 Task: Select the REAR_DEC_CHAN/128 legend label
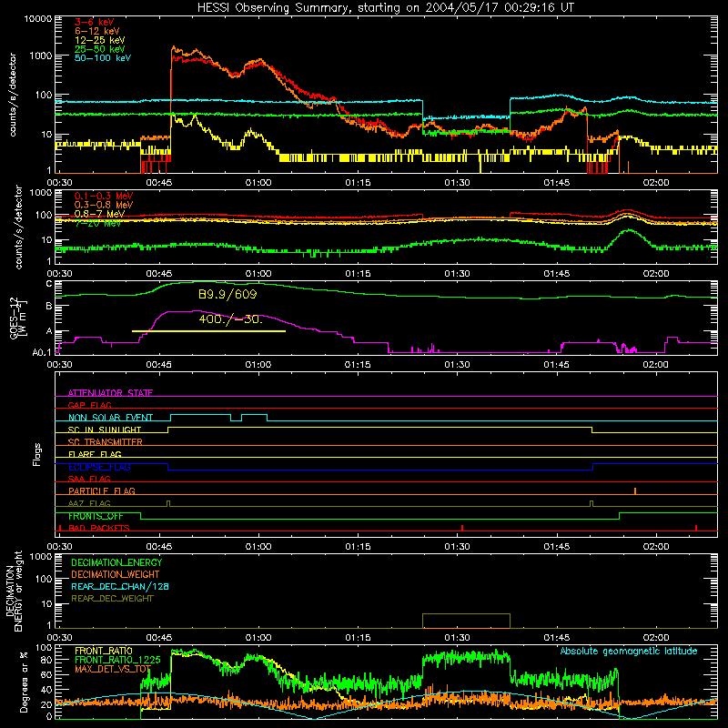click(x=120, y=586)
